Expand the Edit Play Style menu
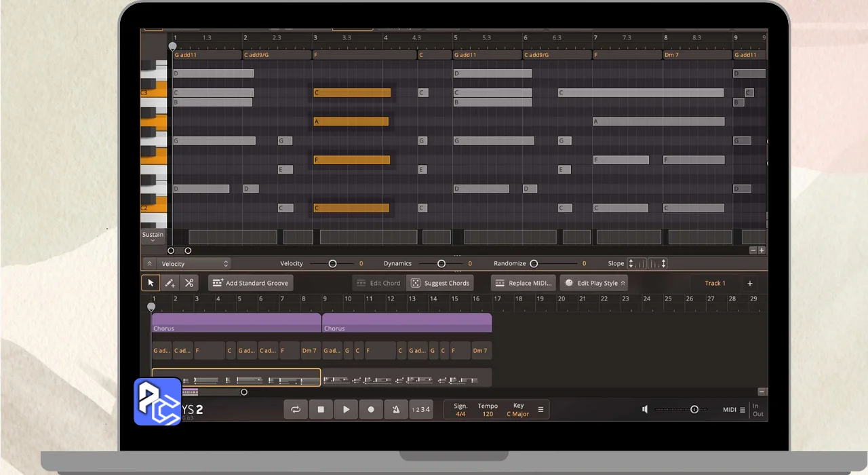 click(x=593, y=283)
